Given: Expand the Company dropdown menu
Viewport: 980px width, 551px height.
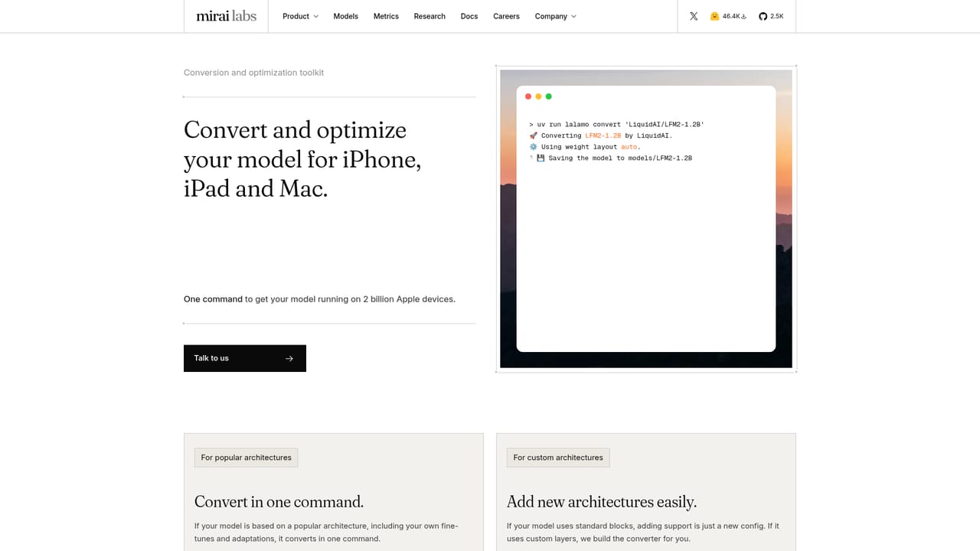Looking at the screenshot, I should 556,16.
